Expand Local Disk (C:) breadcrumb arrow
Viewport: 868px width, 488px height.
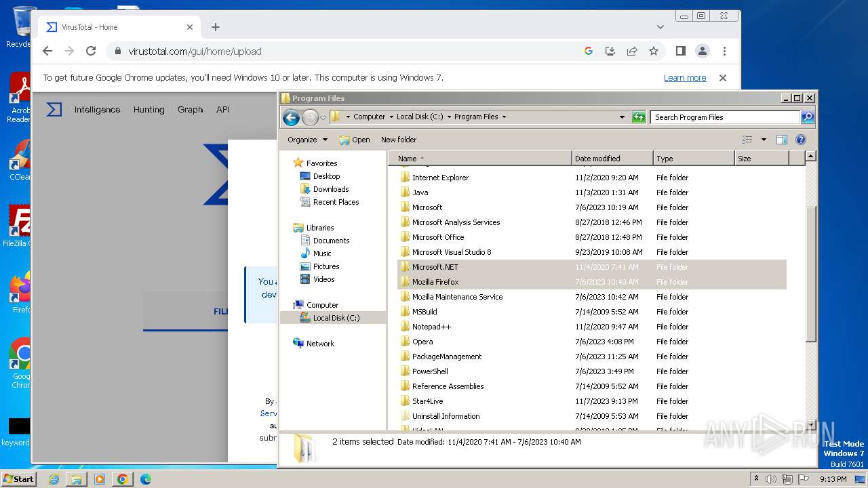click(449, 117)
